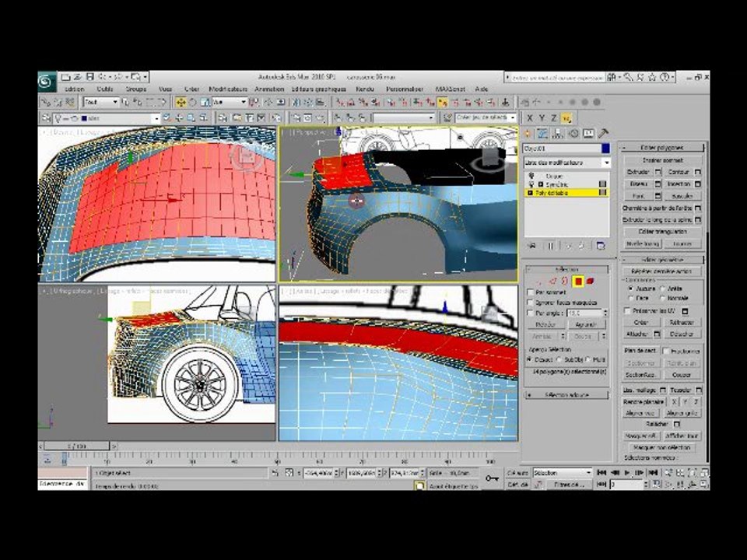Open the Hierarchy command panel tab
Screen dimensions: 747x560
(x=558, y=134)
